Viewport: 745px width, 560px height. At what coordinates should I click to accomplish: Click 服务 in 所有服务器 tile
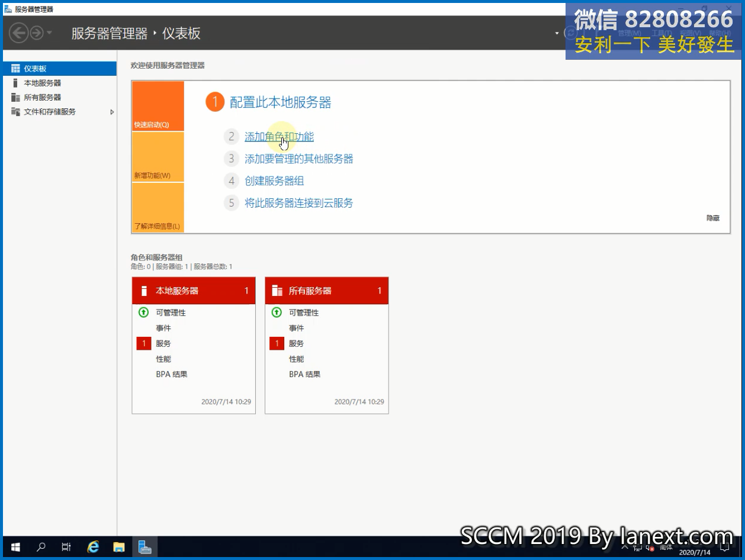click(x=297, y=343)
